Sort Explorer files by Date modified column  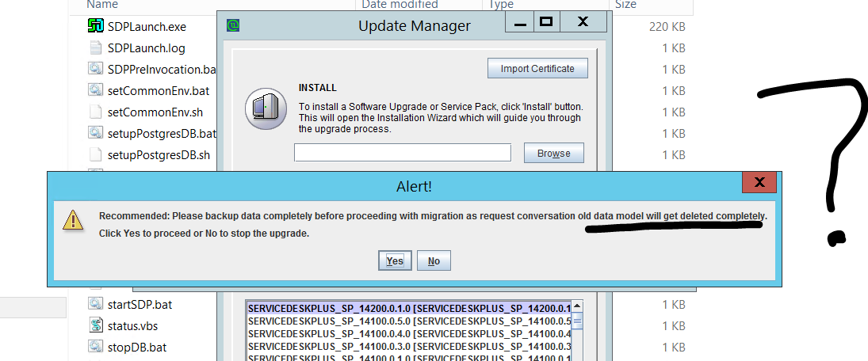point(400,5)
